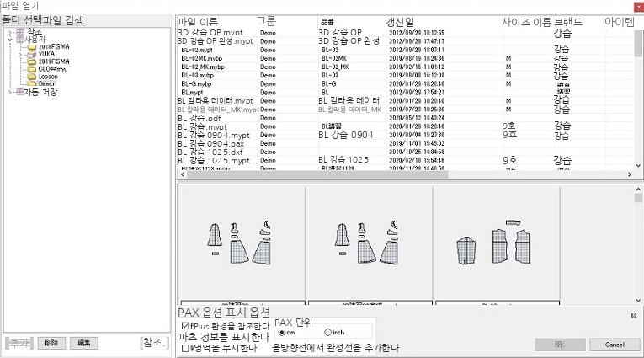Expand the 참조 tree node
This screenshot has height=358, width=644.
click(10, 32)
